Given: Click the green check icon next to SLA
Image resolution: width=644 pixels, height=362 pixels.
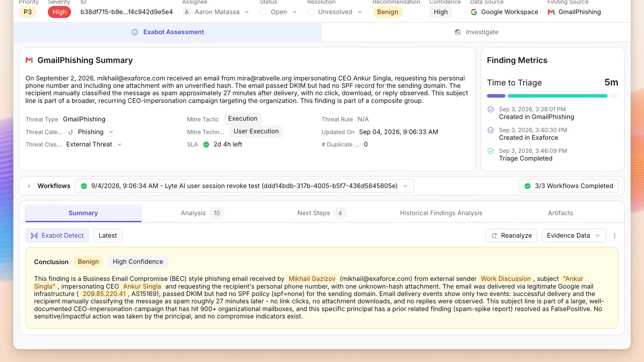Looking at the screenshot, I should coord(206,144).
